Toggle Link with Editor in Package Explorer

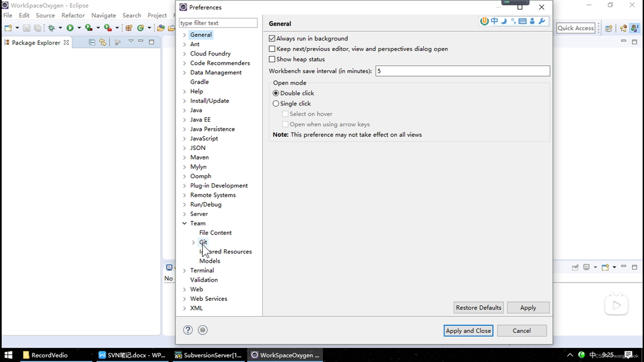tap(103, 42)
